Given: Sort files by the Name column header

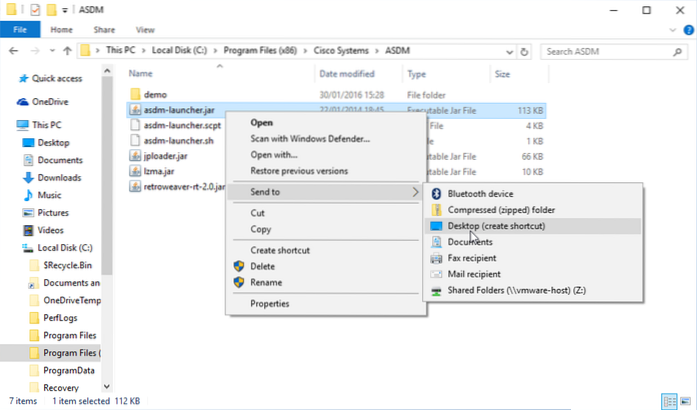Looking at the screenshot, I should pos(141,73).
